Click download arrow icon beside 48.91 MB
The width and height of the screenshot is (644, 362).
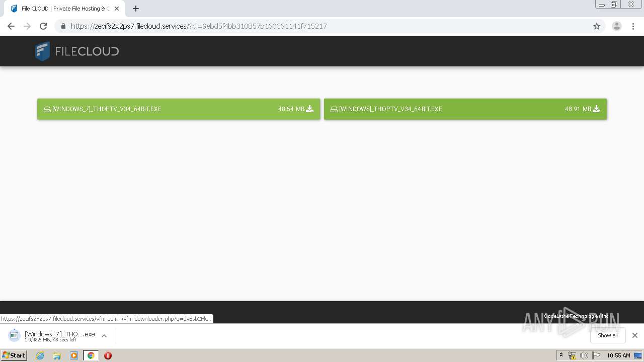pyautogui.click(x=597, y=109)
